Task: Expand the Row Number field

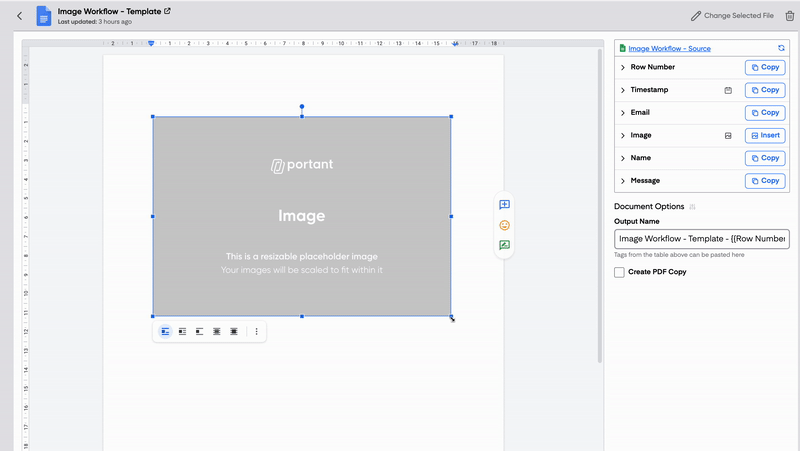Action: click(x=622, y=67)
